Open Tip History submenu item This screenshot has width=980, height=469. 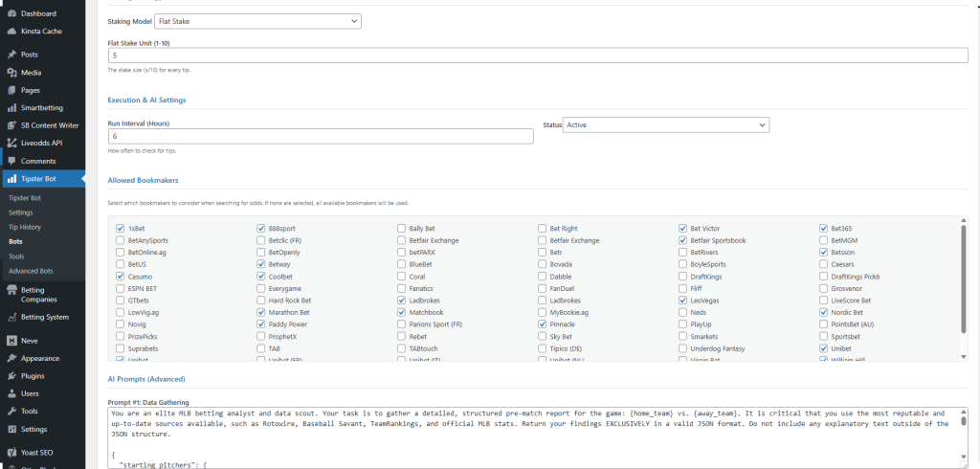coord(25,227)
